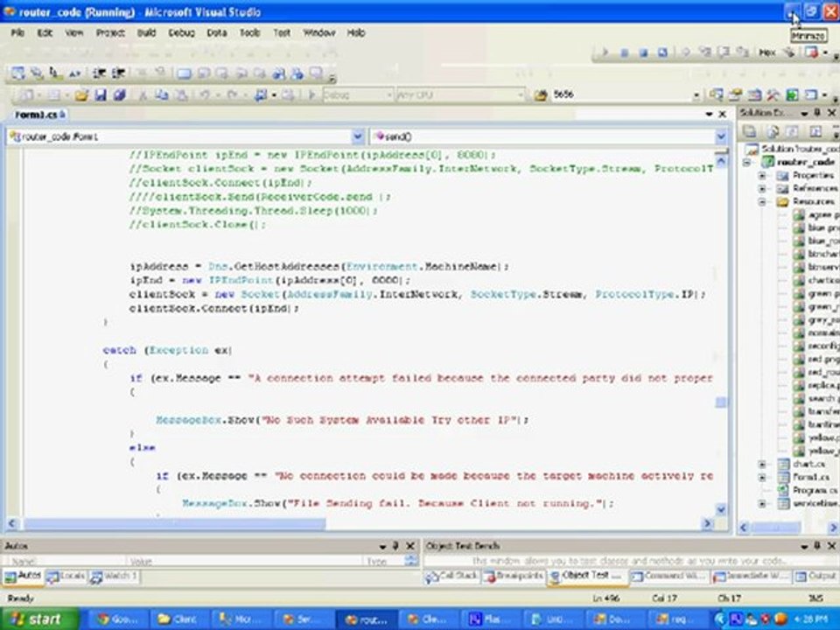Expand the Properties node in Solution Explorer
The width and height of the screenshot is (840, 630).
click(x=762, y=176)
